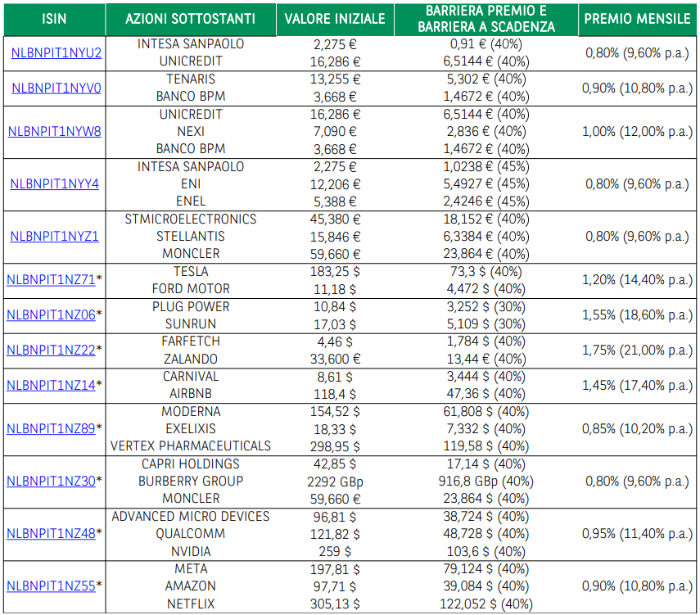Select the BURBERRY GROUP stock text
Screen dimensions: 700x615
[191, 481]
